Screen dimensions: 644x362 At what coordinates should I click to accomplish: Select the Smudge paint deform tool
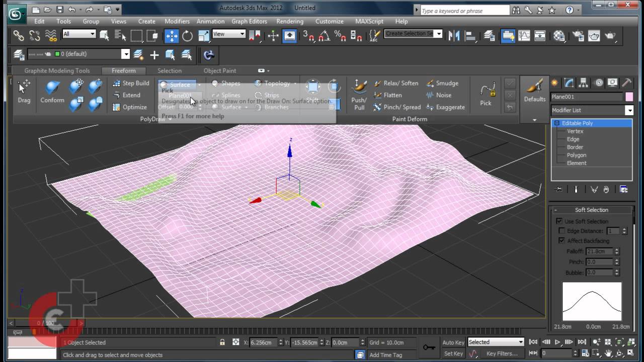(442, 83)
